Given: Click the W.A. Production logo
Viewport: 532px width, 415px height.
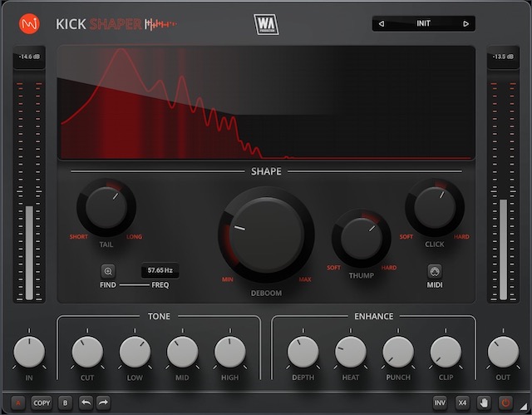Looking at the screenshot, I should click(x=266, y=24).
